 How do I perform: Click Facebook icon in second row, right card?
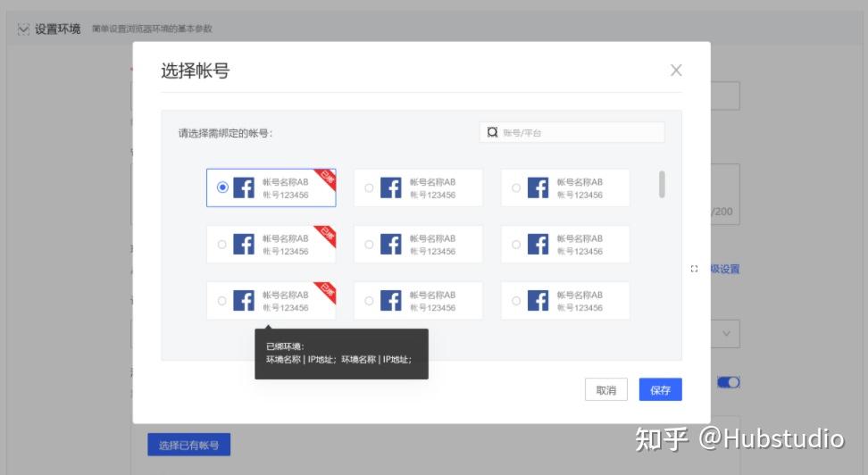pyautogui.click(x=538, y=244)
